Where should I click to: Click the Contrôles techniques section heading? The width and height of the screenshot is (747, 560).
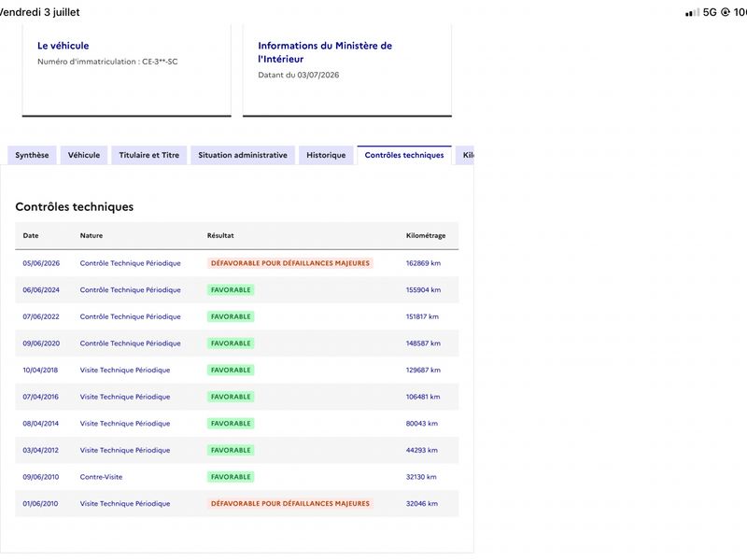pyautogui.click(x=75, y=206)
